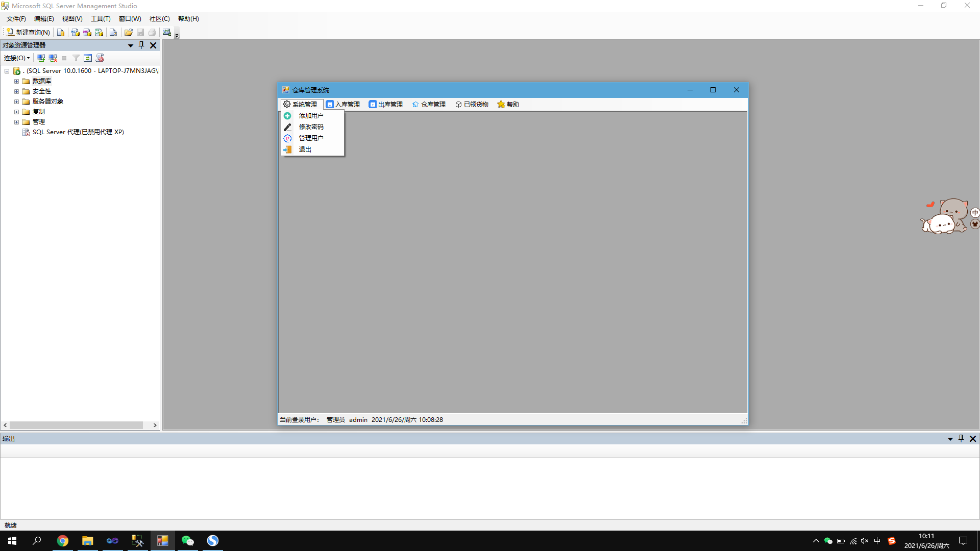Click 帮助 in the warehouse system menu
980x551 pixels.
coord(511,104)
